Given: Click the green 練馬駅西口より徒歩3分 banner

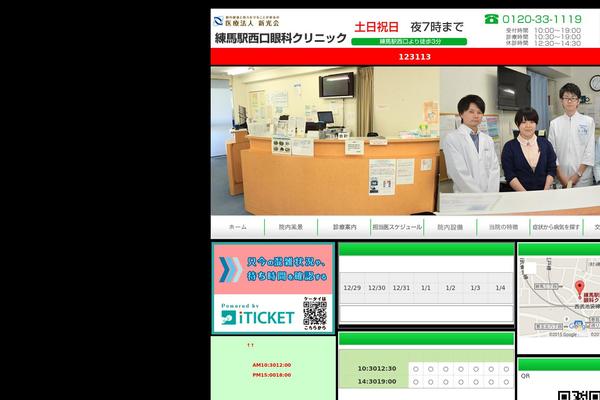Looking at the screenshot, I should tap(409, 41).
